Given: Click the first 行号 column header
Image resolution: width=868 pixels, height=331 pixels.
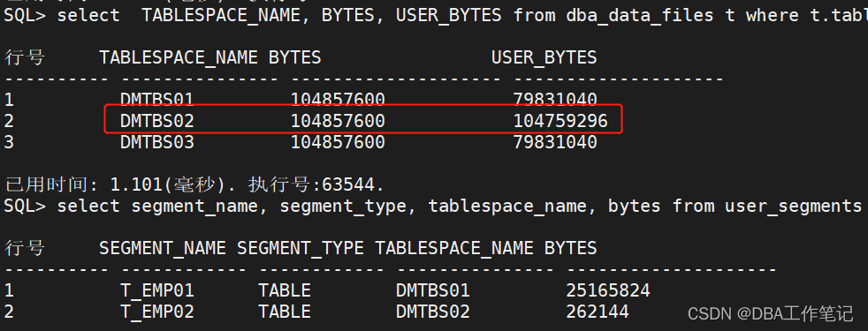Looking at the screenshot, I should point(25,56).
